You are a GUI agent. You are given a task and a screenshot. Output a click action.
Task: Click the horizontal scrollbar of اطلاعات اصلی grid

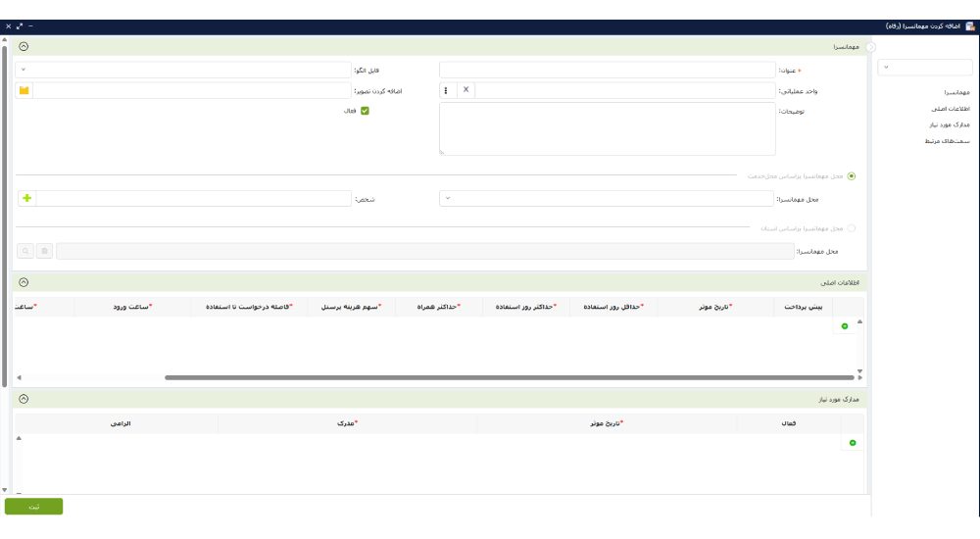pyautogui.click(x=510, y=377)
